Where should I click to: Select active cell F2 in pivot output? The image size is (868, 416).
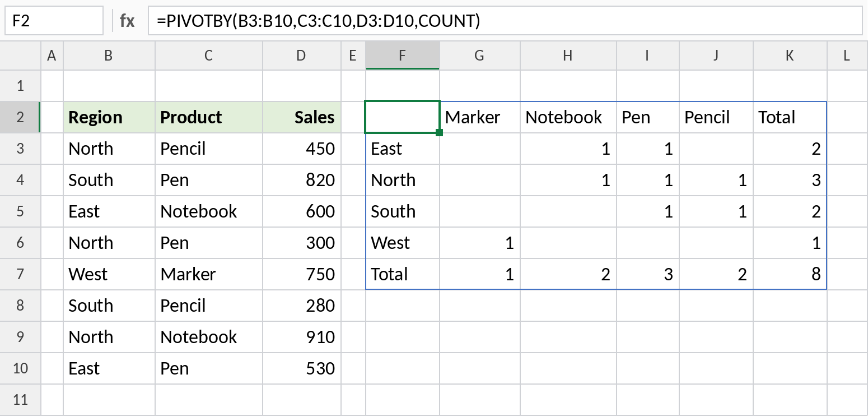(402, 117)
